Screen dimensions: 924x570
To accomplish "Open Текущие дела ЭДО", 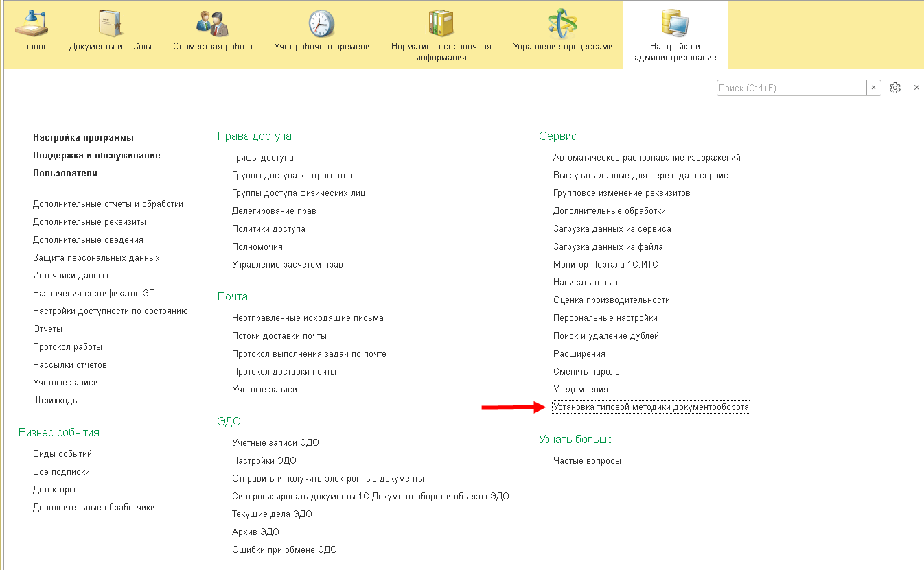I will pyautogui.click(x=272, y=514).
